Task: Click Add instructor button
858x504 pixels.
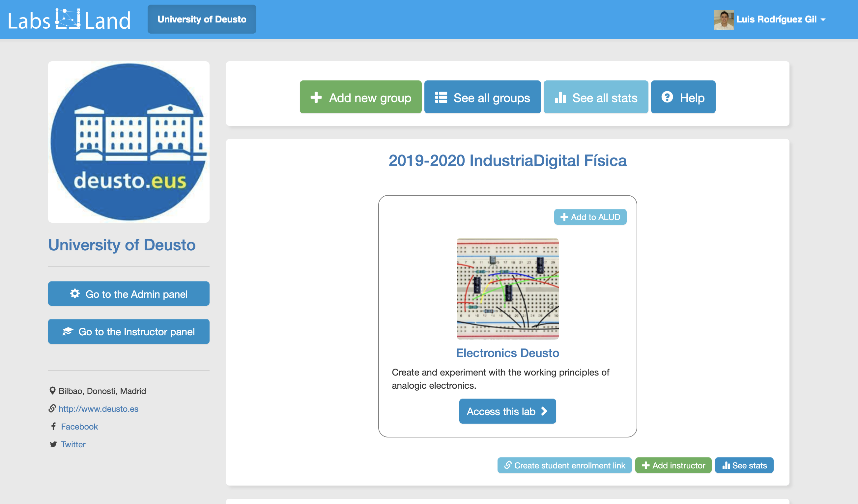Action: [x=673, y=465]
